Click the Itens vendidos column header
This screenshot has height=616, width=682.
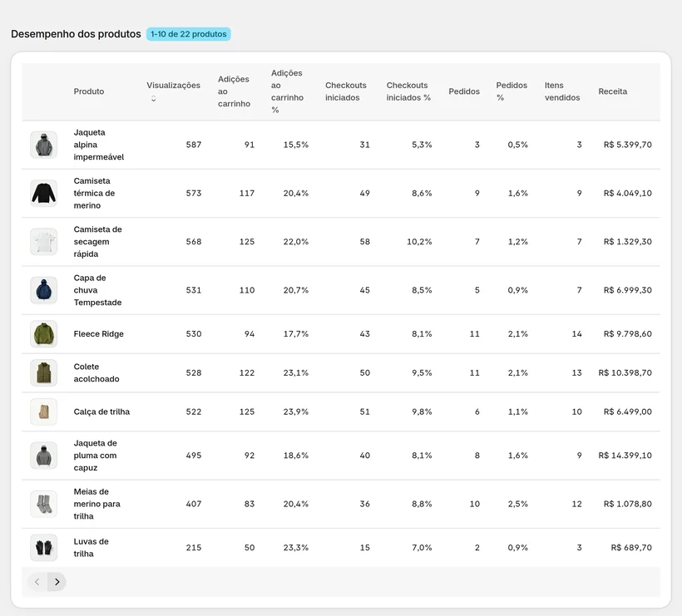click(562, 91)
